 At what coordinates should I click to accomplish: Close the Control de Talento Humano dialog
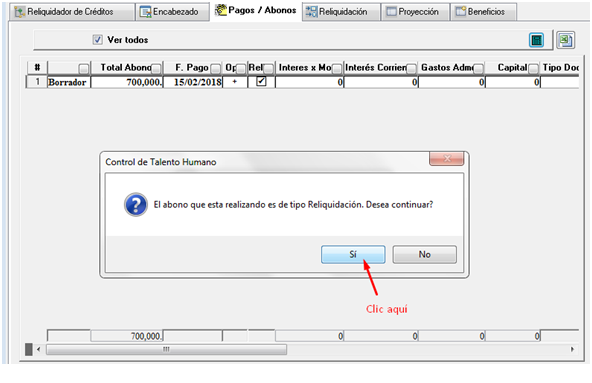447,159
